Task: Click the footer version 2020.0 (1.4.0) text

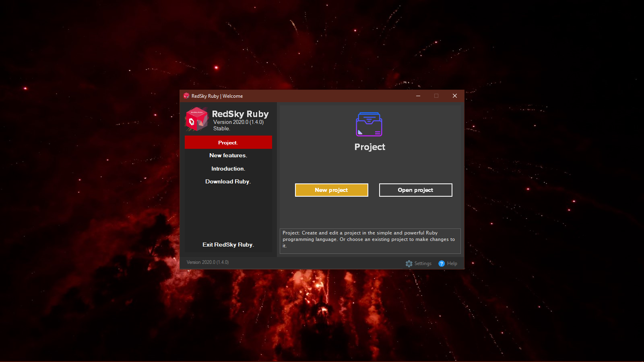Action: 208,262
